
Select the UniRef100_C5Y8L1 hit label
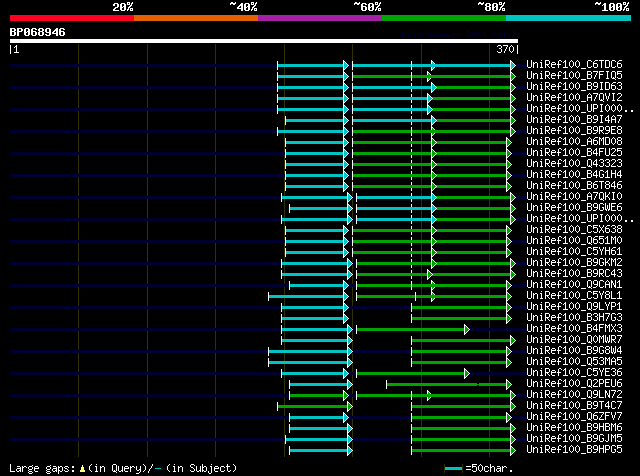574,296
